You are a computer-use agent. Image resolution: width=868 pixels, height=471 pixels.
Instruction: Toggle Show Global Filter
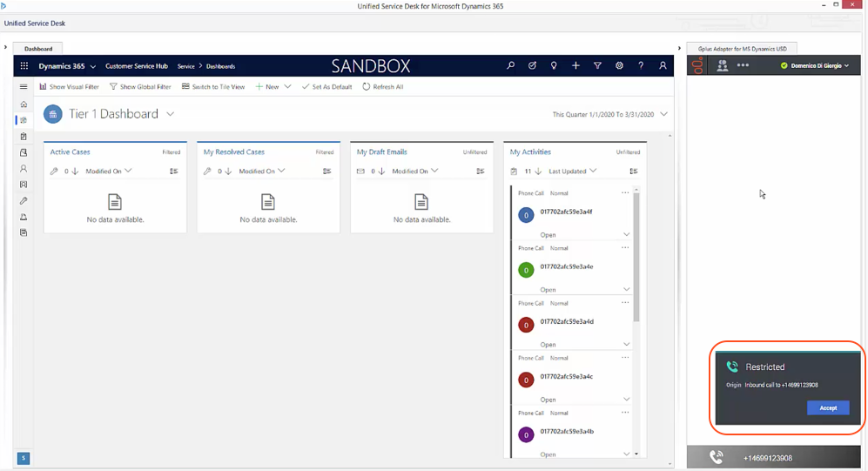(x=140, y=86)
